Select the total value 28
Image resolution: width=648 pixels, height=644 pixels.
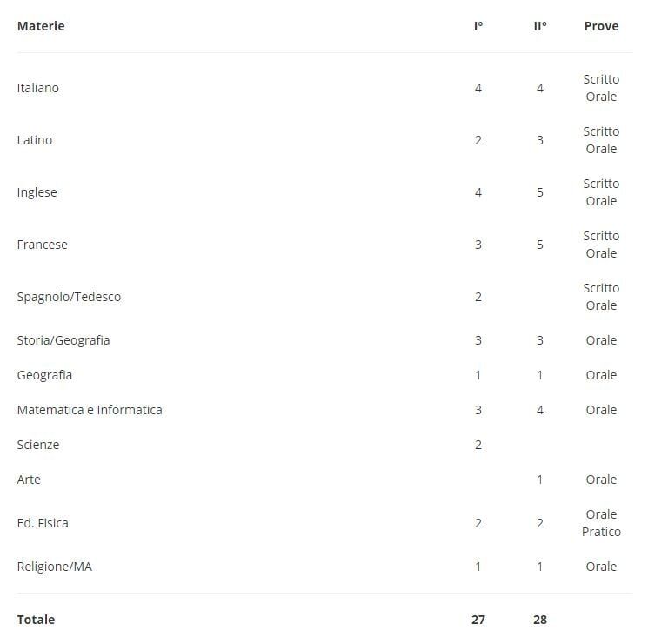click(x=540, y=619)
